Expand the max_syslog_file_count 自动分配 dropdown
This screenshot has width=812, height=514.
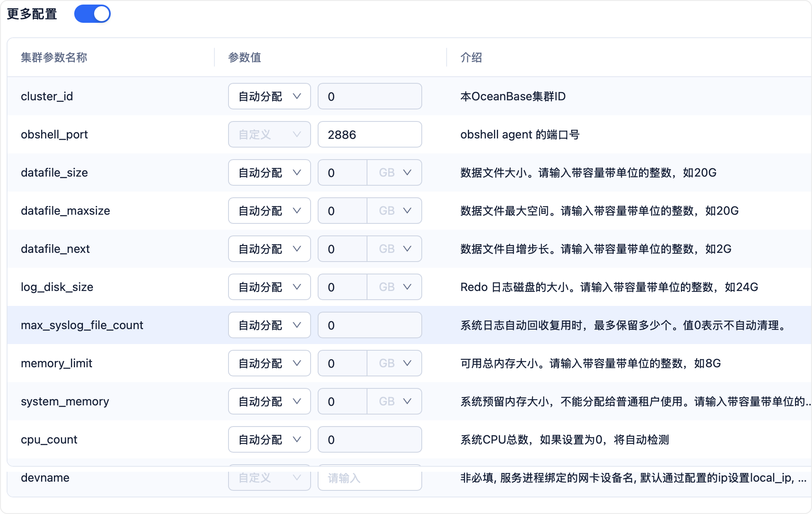click(269, 325)
